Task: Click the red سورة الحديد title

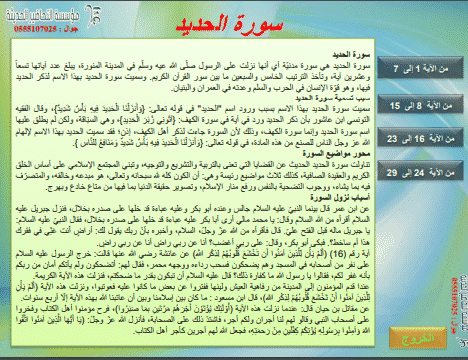Action: pyautogui.click(x=229, y=24)
